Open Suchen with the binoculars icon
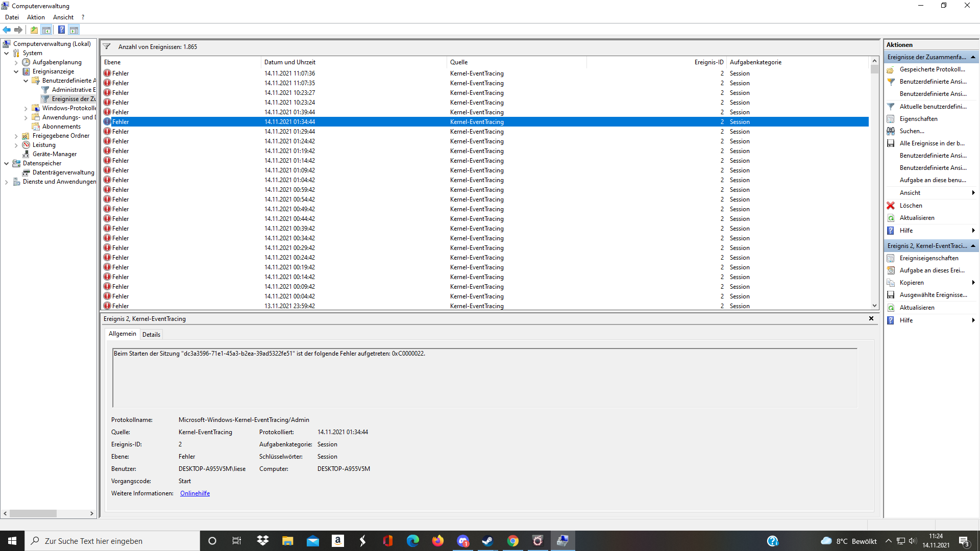 891,131
